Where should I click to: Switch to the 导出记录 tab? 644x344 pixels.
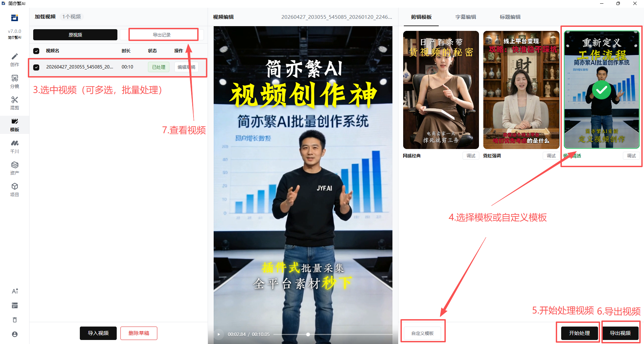(162, 35)
